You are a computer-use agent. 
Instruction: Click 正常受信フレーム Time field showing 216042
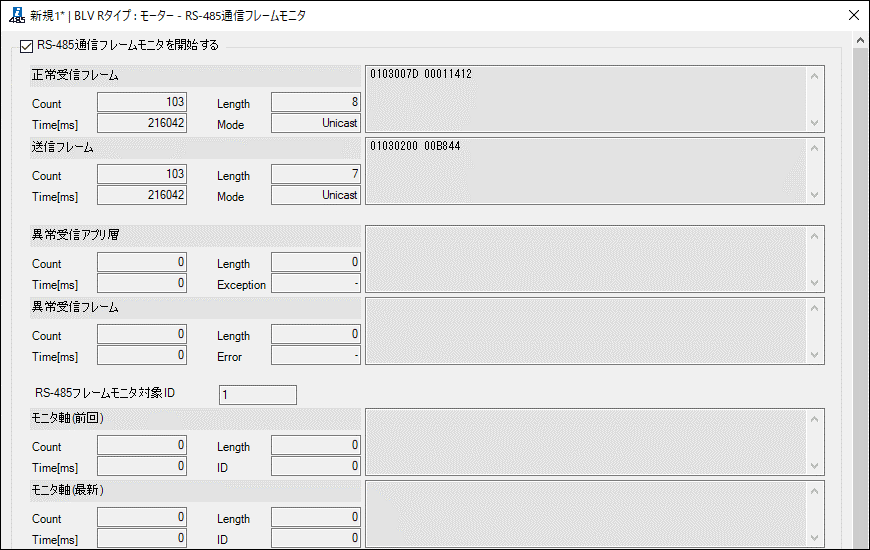pos(142,123)
